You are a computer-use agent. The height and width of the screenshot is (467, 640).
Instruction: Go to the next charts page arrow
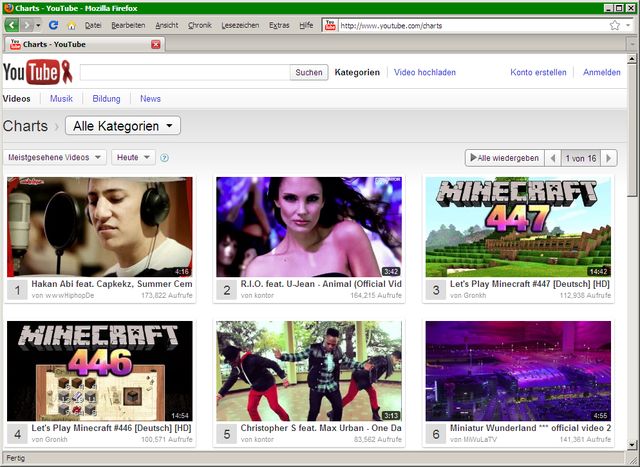(609, 158)
